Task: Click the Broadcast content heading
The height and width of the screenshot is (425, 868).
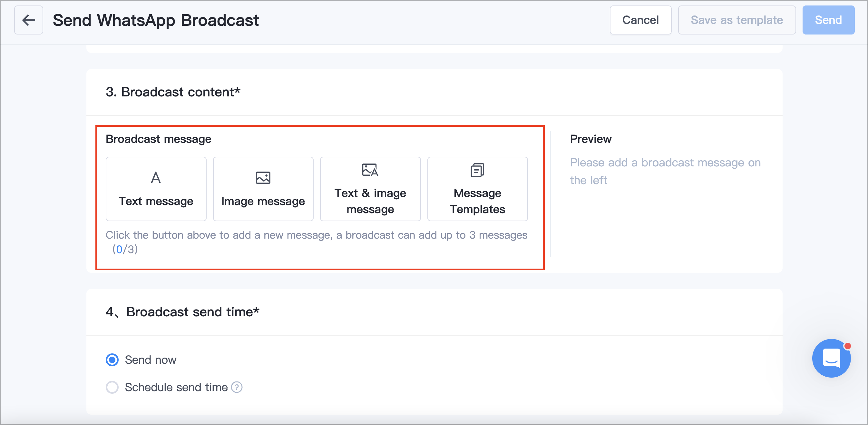Action: tap(173, 92)
